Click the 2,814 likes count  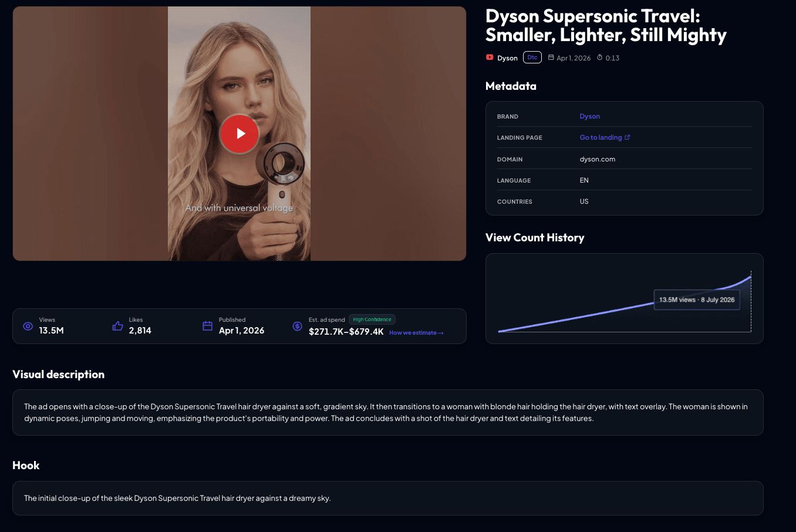coord(140,331)
